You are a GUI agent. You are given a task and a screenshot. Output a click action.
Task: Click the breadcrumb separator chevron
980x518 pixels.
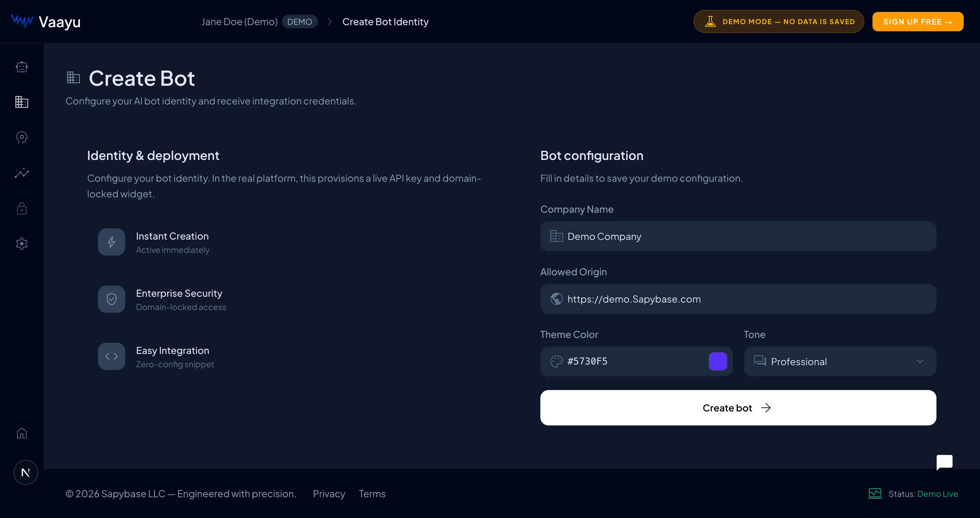tap(330, 22)
